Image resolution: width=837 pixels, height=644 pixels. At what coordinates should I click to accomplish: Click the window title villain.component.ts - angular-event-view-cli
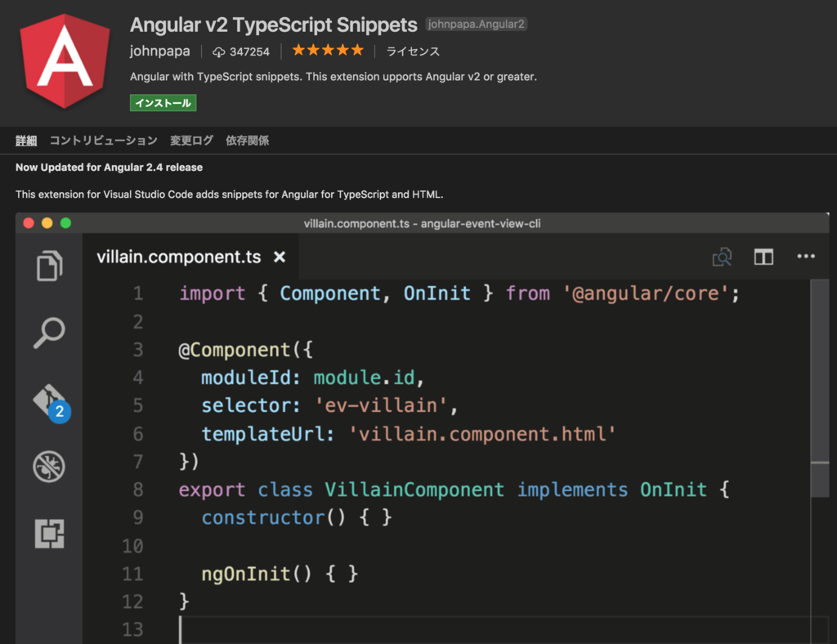pos(423,224)
